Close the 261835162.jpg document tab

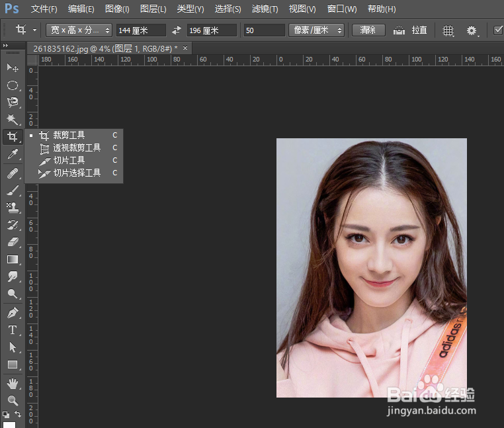click(x=185, y=48)
